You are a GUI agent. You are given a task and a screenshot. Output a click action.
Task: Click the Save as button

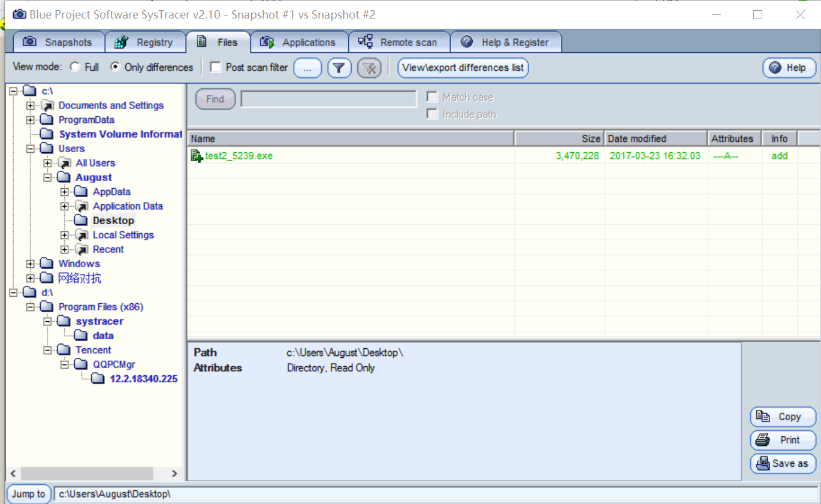[783, 463]
